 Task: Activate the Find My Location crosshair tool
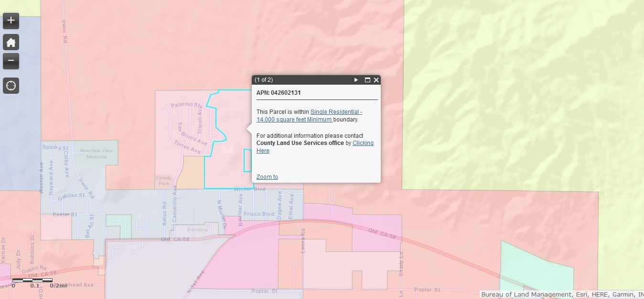[x=11, y=86]
